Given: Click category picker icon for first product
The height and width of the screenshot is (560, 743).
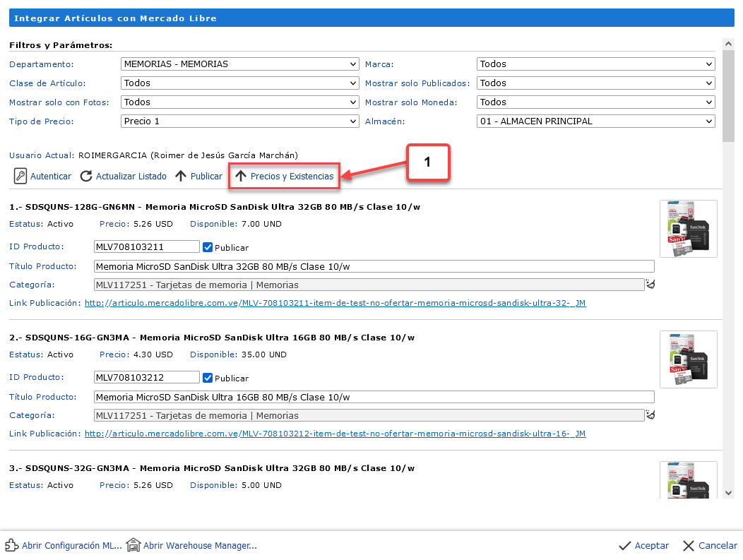Looking at the screenshot, I should click(x=650, y=285).
